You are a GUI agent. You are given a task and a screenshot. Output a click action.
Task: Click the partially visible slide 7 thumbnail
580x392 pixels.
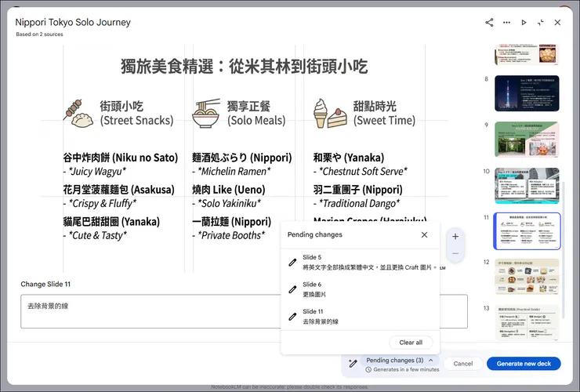[x=527, y=54]
